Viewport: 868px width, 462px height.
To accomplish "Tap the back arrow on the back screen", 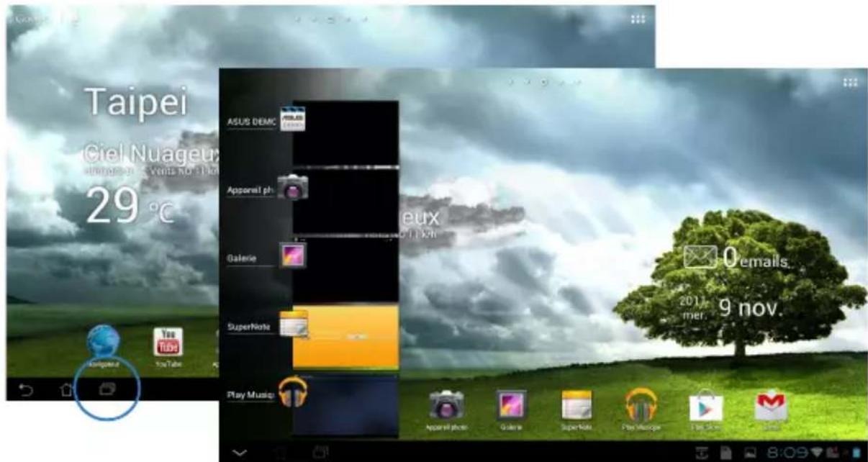I will tap(26, 389).
